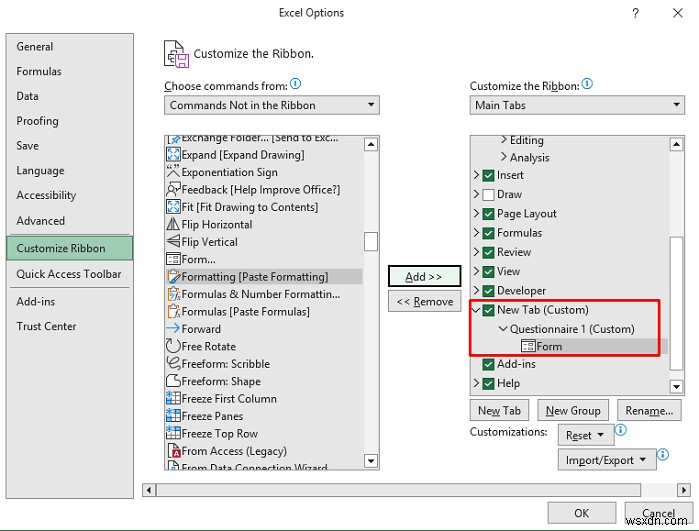Click info icon next to Reset button
This screenshot has height=531, width=699.
coord(621,430)
